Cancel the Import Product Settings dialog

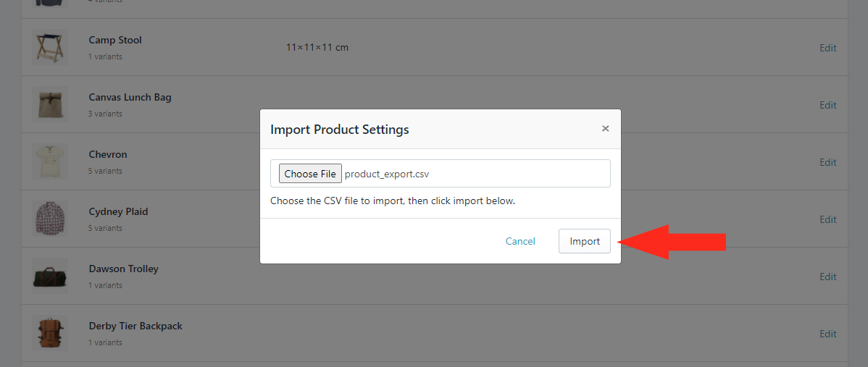click(520, 241)
